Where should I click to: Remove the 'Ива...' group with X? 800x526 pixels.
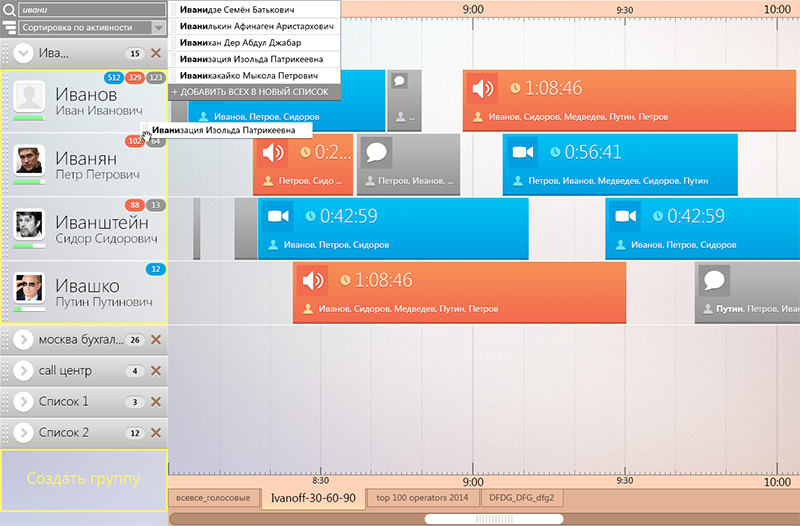[156, 53]
